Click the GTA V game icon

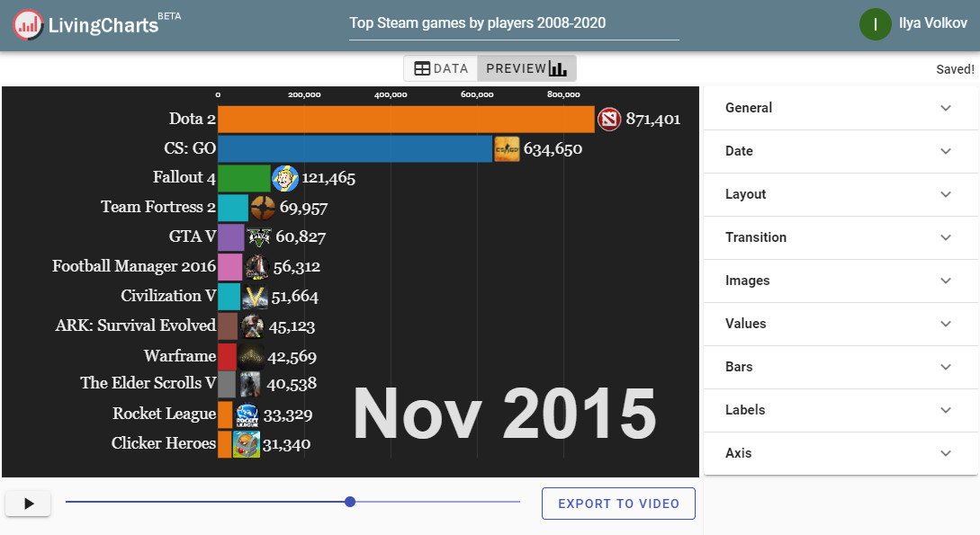258,236
